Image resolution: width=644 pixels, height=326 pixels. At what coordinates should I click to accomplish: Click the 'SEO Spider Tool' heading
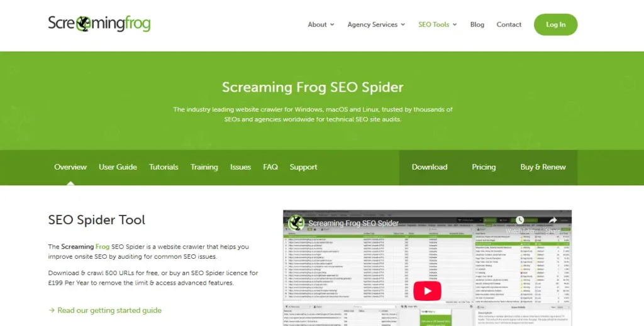(x=97, y=220)
